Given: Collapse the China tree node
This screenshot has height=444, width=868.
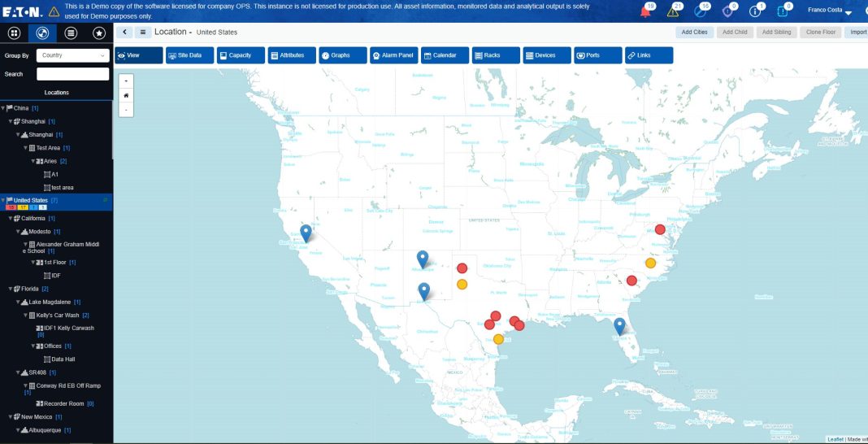Looking at the screenshot, I should (3, 108).
